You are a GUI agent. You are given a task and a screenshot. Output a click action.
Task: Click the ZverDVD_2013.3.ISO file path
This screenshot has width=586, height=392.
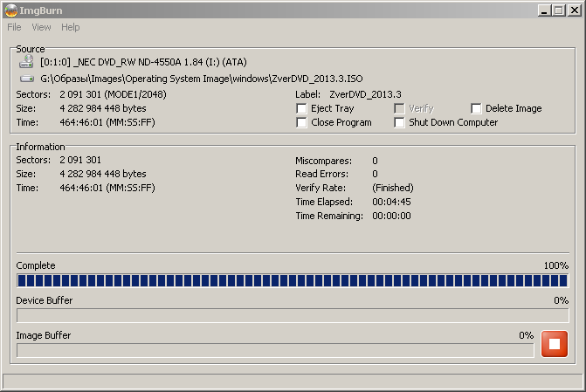point(202,79)
